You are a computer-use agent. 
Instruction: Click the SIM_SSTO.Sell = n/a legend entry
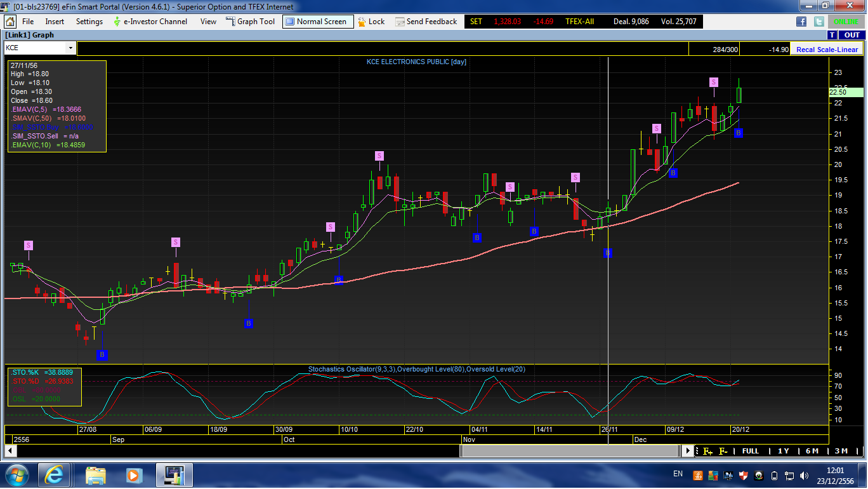[x=44, y=137]
